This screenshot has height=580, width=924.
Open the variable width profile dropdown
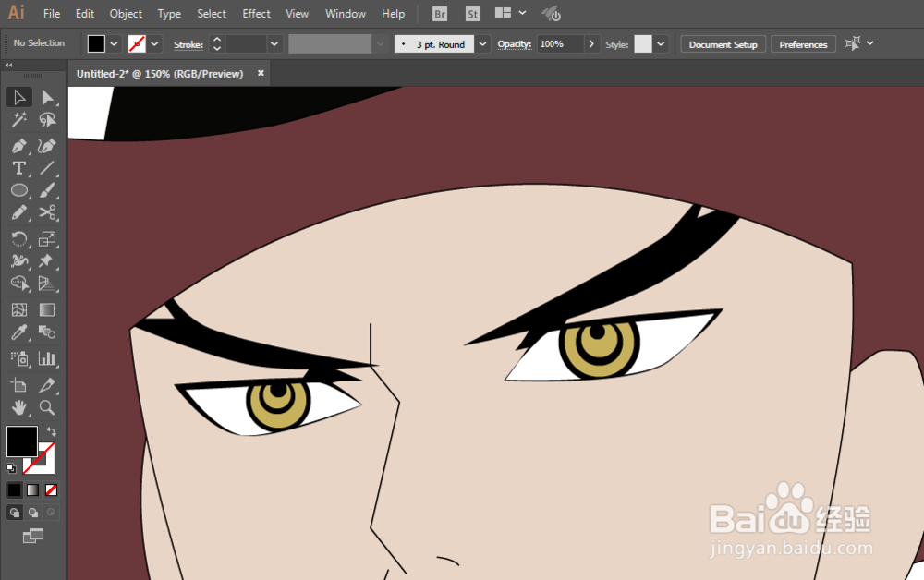380,44
